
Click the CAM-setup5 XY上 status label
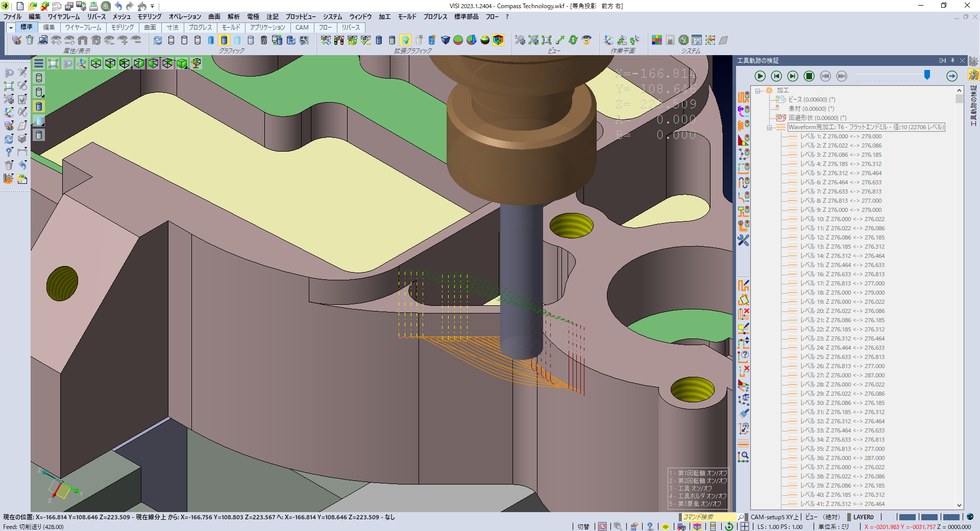point(774,517)
